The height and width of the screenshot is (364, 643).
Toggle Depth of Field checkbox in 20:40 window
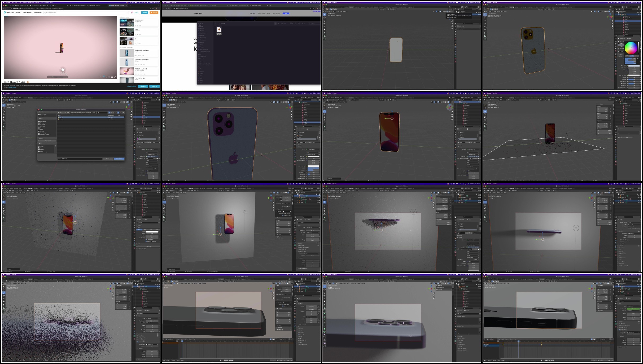[x=619, y=330]
